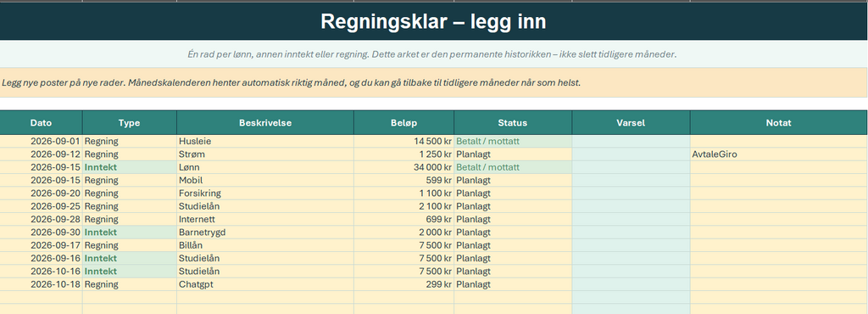Select the Beløp column header

click(404, 123)
